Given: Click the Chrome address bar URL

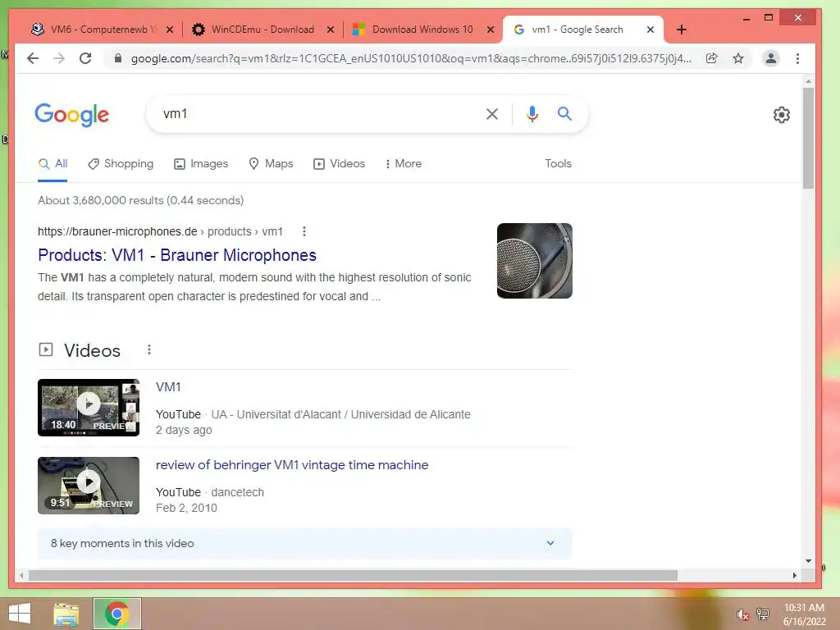Looking at the screenshot, I should click(411, 58).
